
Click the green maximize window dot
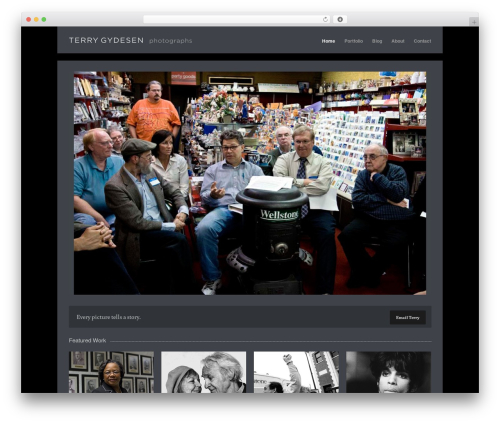(44, 20)
